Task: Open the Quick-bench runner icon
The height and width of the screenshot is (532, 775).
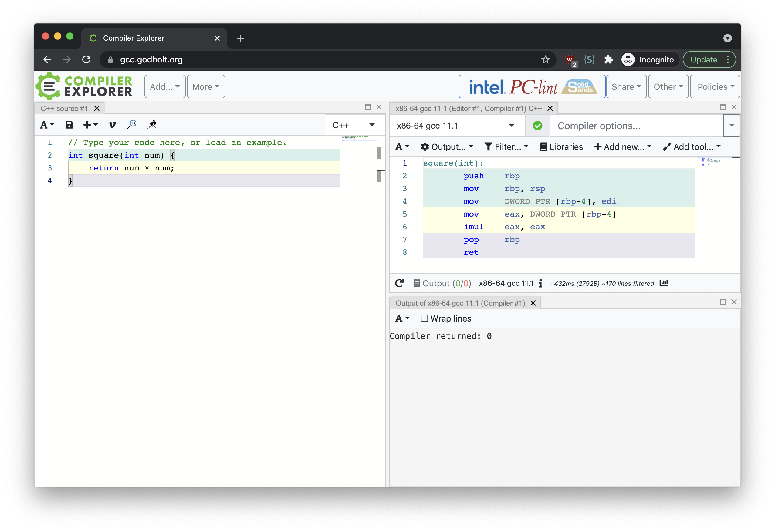Action: pyautogui.click(x=152, y=124)
